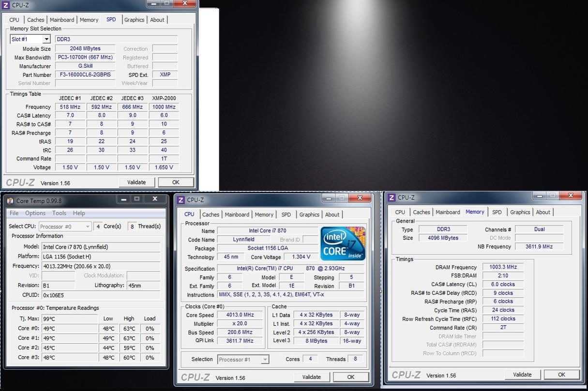This screenshot has width=588, height=391.
Task: Click the Part Number field F3-16000CL6-2GBPIS
Action: click(x=85, y=75)
